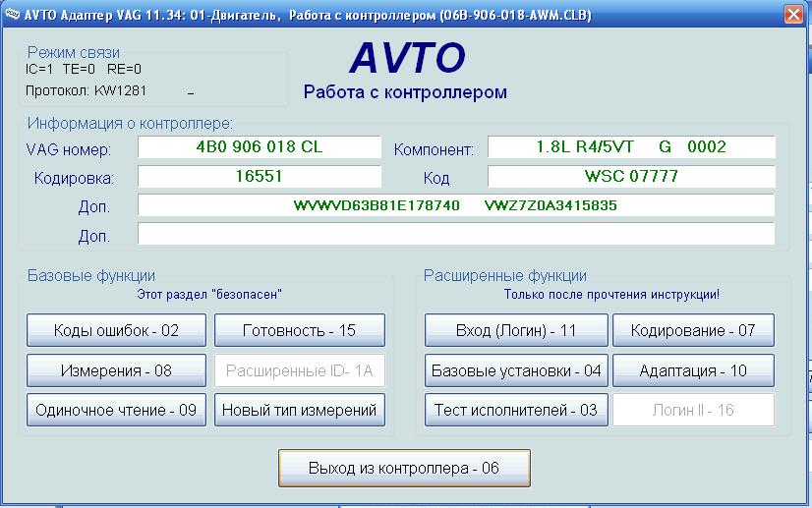Click the Компонент field 1.8L R4/5VT

[631, 147]
